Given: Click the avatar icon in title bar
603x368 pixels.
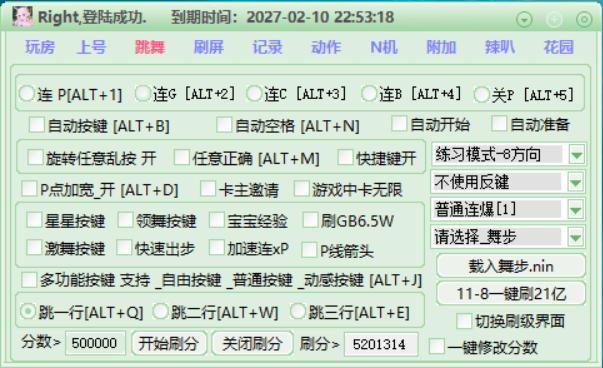Looking at the screenshot, I should tap(22, 17).
